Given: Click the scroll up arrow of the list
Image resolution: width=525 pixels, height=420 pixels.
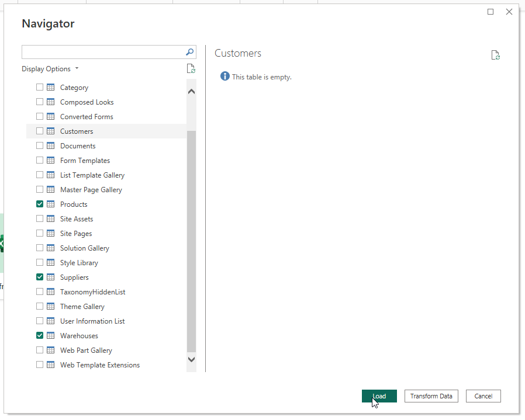Looking at the screenshot, I should click(191, 91).
